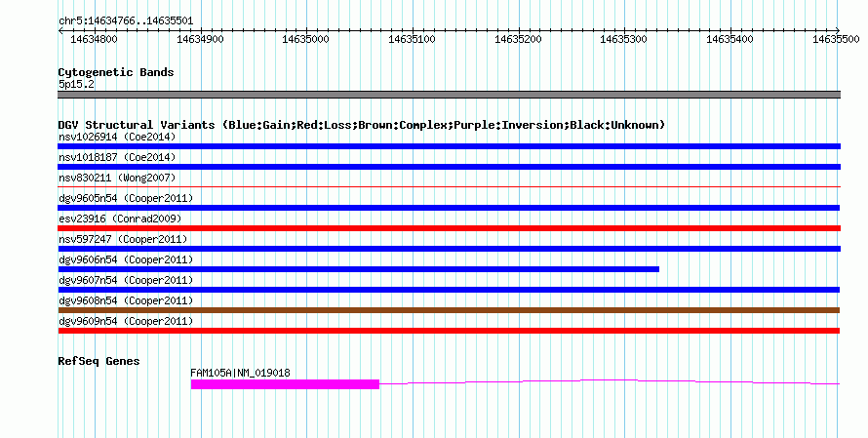Select the dgv9609n54 red loss bar
868x438 pixels.
coord(449,331)
